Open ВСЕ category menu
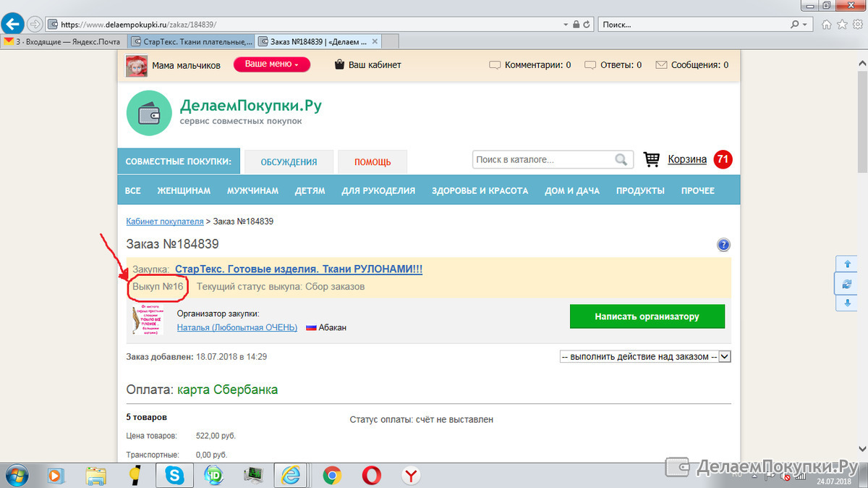This screenshot has width=868, height=488. coord(133,190)
